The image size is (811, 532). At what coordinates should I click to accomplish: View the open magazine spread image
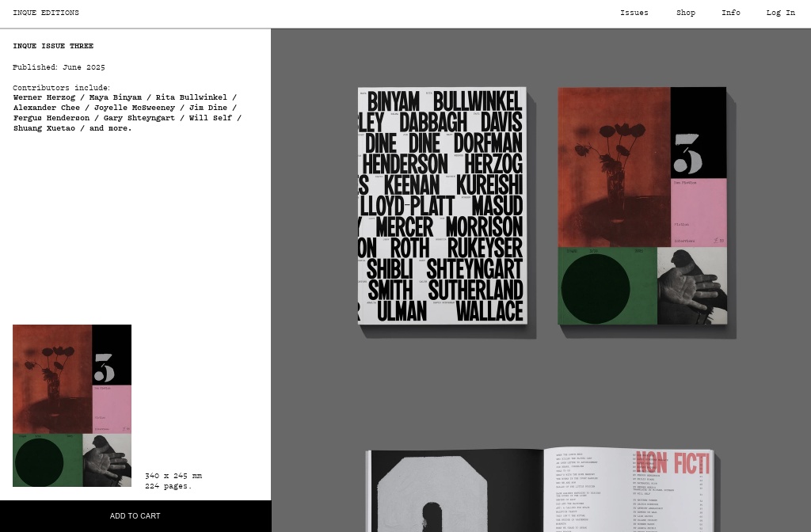tap(540, 490)
